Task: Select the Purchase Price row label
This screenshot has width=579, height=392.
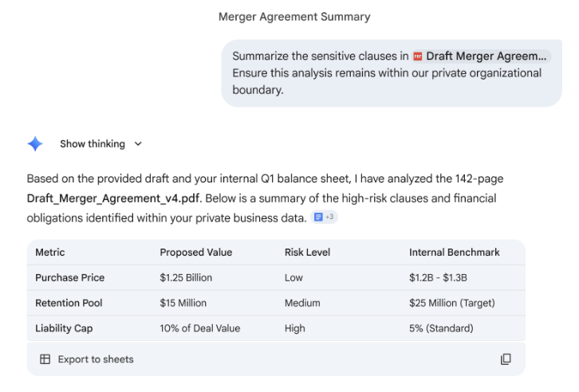Action: pyautogui.click(x=70, y=278)
